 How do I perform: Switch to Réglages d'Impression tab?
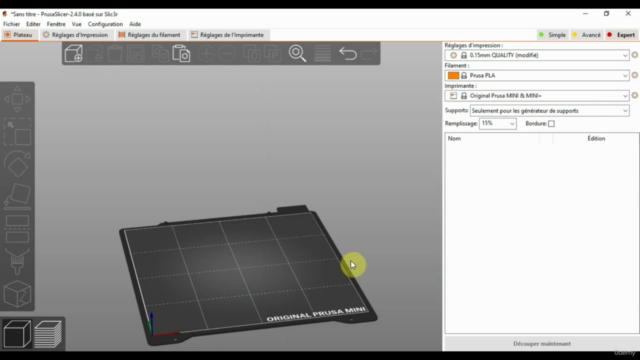click(76, 35)
